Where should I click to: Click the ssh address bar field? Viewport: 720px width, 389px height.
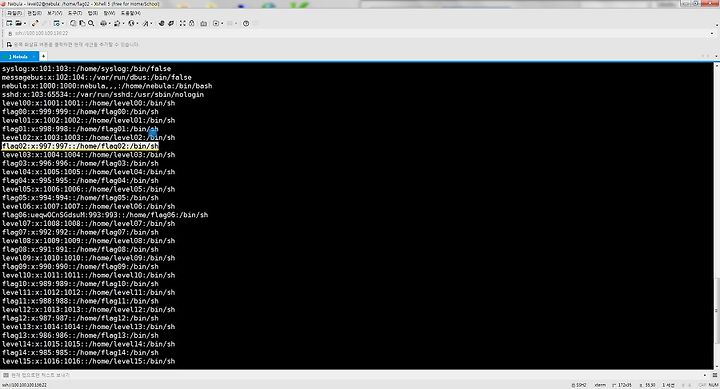(360, 33)
